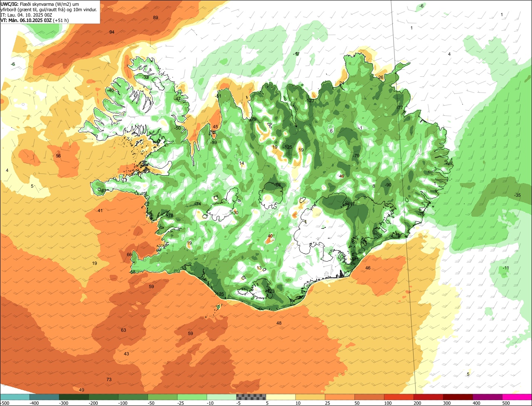
Task: Click the map value '-35'
Action: tap(517, 195)
